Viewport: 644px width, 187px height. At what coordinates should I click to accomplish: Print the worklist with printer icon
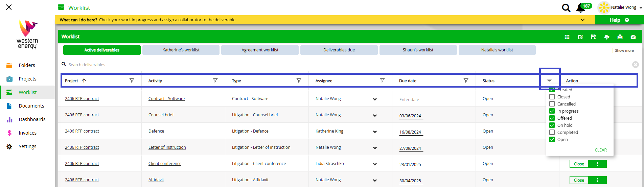pyautogui.click(x=620, y=37)
